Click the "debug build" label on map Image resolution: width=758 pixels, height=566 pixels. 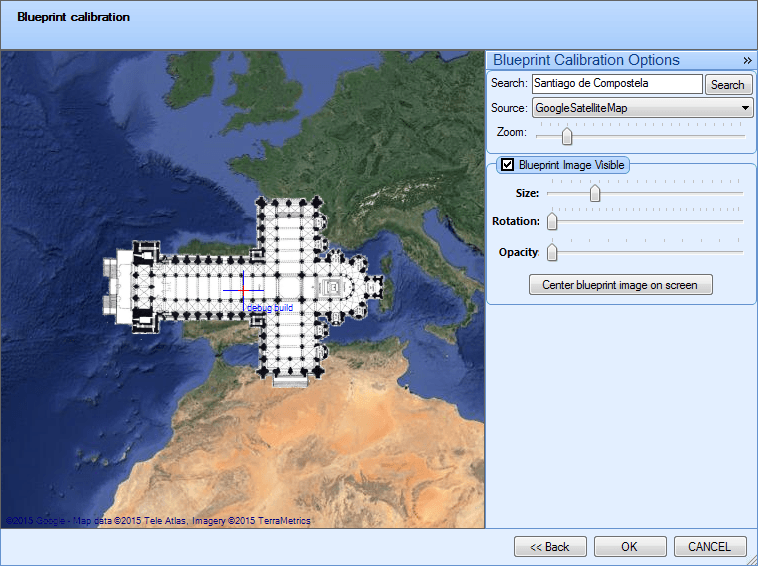pos(270,308)
